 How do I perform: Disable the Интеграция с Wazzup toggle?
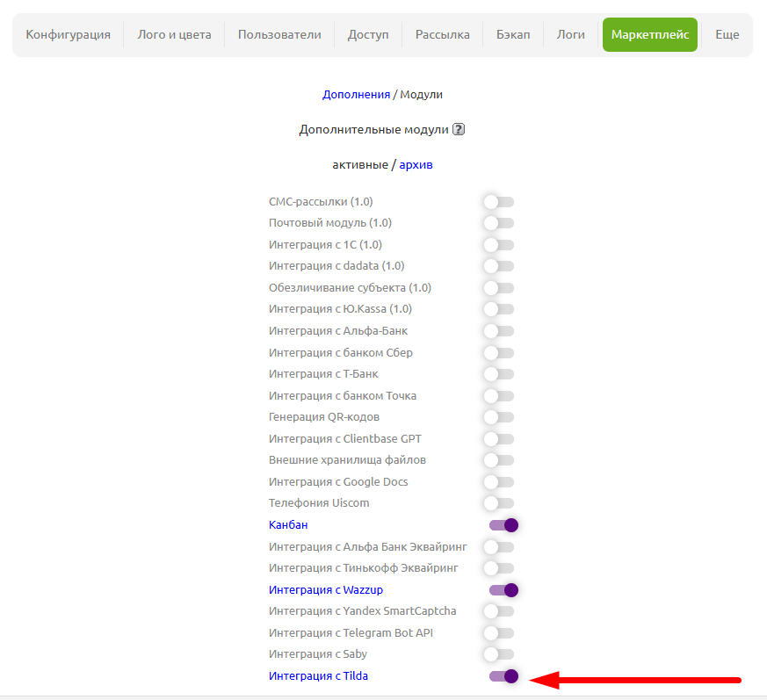click(x=503, y=590)
